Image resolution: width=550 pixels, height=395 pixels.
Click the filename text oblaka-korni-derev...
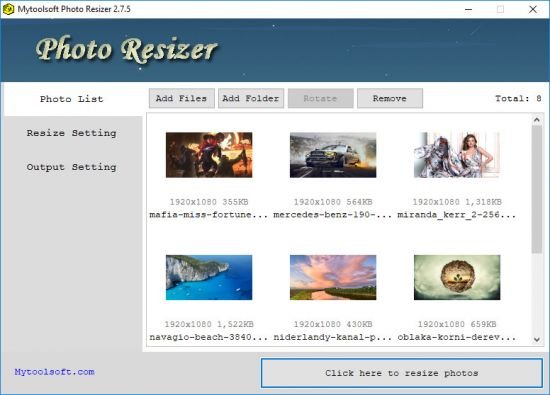457,337
